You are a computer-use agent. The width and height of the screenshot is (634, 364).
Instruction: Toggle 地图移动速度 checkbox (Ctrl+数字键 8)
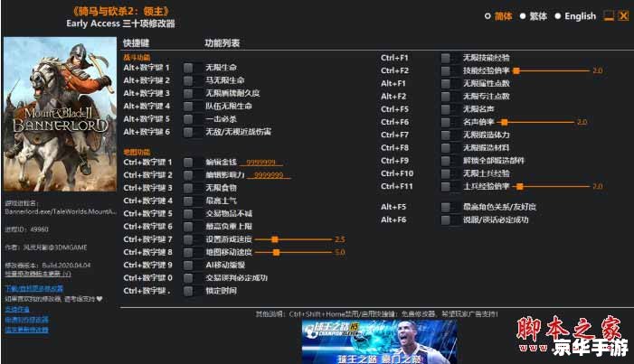[x=188, y=253]
